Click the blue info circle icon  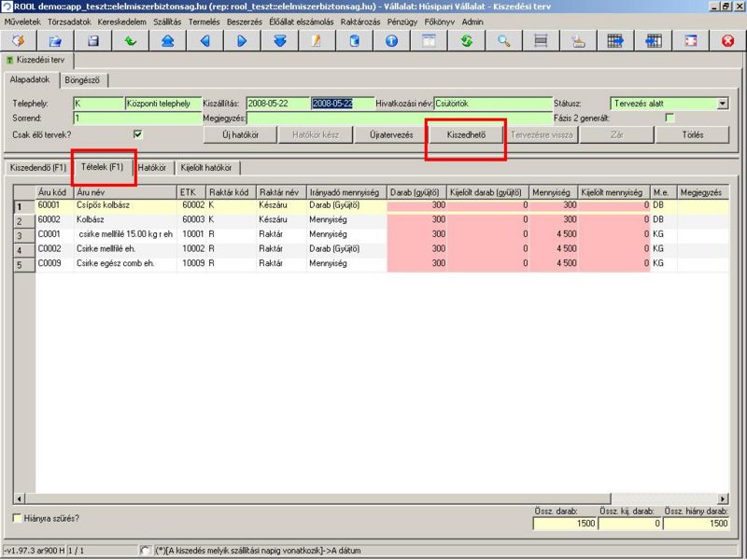(x=391, y=41)
